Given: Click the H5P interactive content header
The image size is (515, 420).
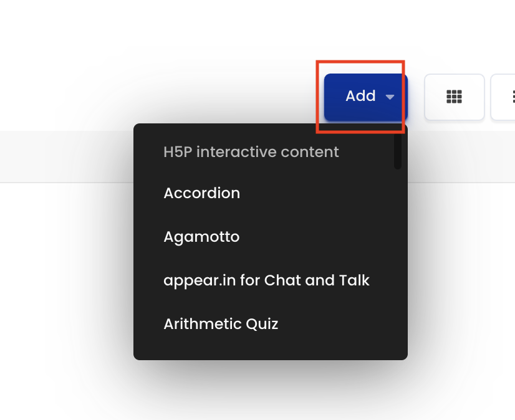Looking at the screenshot, I should click(251, 152).
